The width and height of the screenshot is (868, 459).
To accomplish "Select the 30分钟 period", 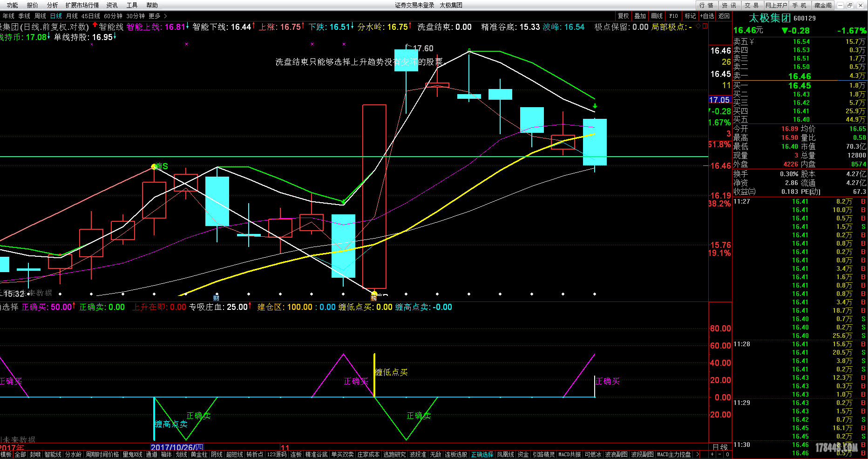I will coord(136,16).
